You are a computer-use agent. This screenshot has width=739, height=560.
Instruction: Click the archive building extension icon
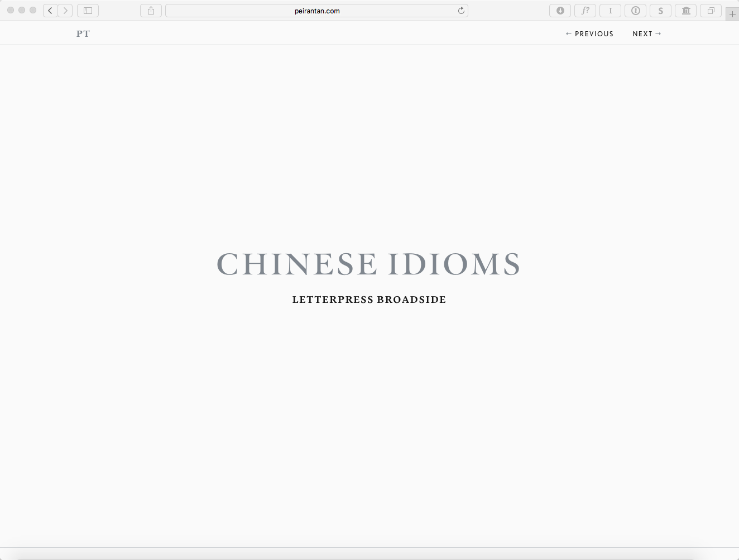click(x=686, y=11)
